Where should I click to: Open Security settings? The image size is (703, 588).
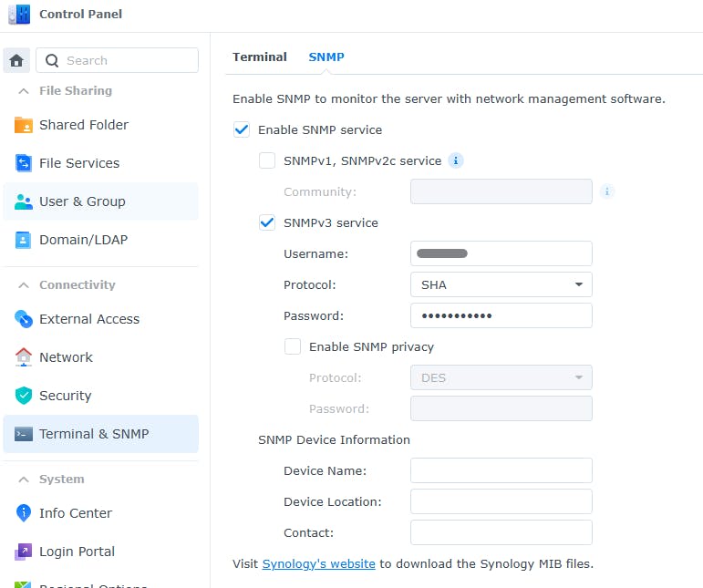[65, 396]
